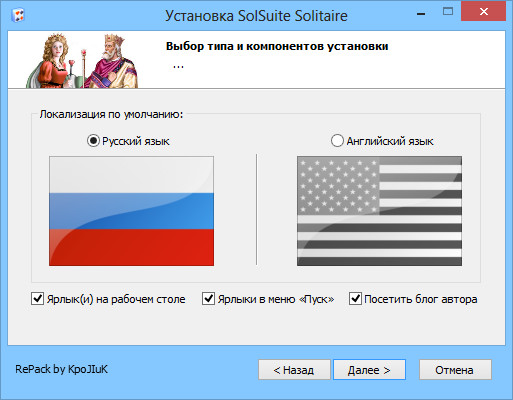The width and height of the screenshot is (513, 400).
Task: Click the Установка SolSuite Solitaire window title
Action: point(256,16)
